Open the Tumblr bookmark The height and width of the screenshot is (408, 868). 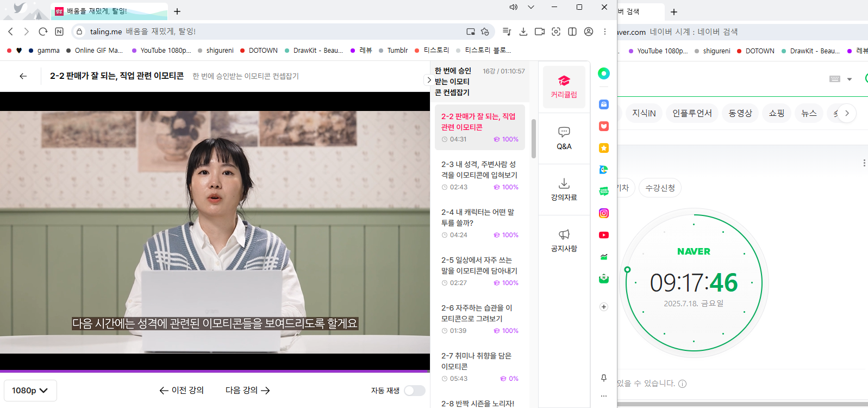point(394,50)
